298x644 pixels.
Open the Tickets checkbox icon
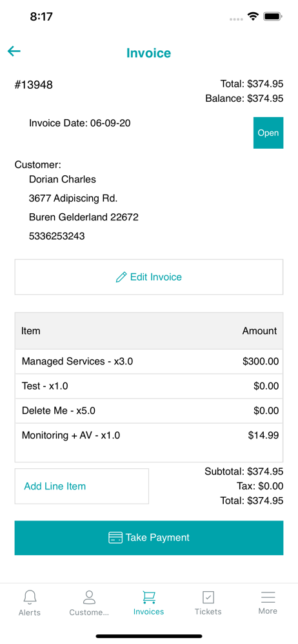tap(208, 598)
